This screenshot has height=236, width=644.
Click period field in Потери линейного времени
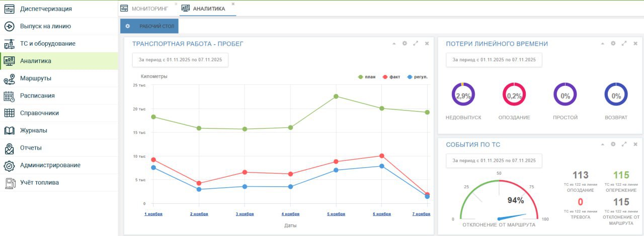pos(494,60)
